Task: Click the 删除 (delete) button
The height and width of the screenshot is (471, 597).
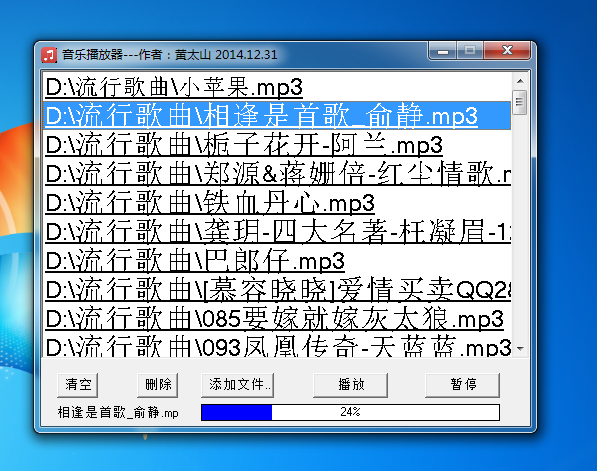Action: click(158, 385)
